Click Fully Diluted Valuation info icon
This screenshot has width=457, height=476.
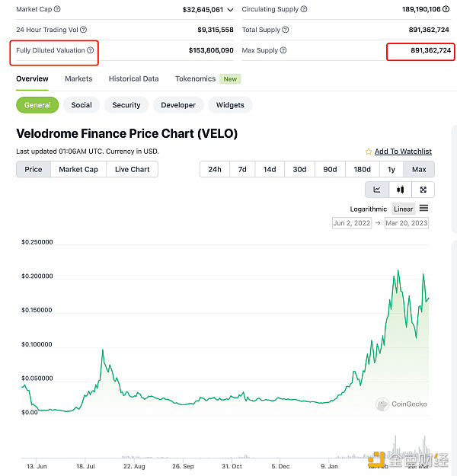pyautogui.click(x=91, y=50)
